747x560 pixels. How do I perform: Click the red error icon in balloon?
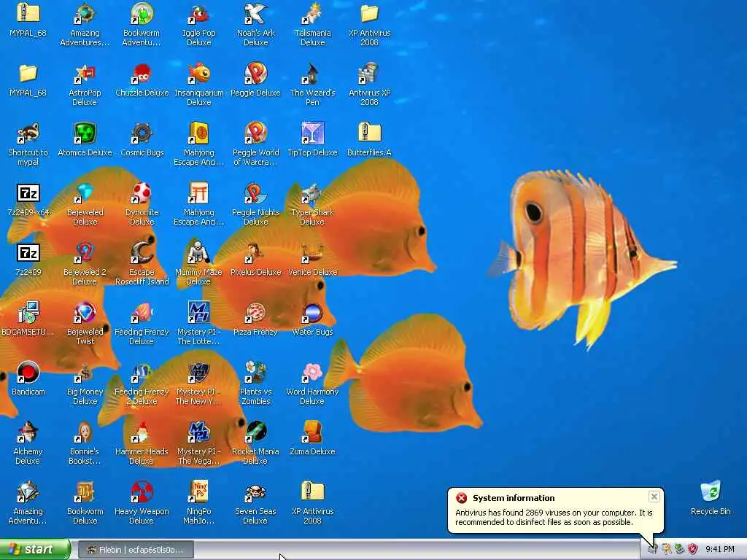(461, 498)
